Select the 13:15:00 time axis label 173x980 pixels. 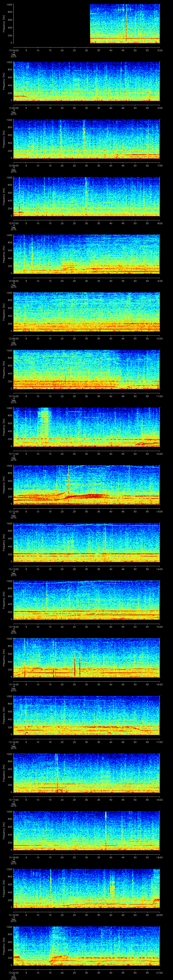tap(13, 684)
